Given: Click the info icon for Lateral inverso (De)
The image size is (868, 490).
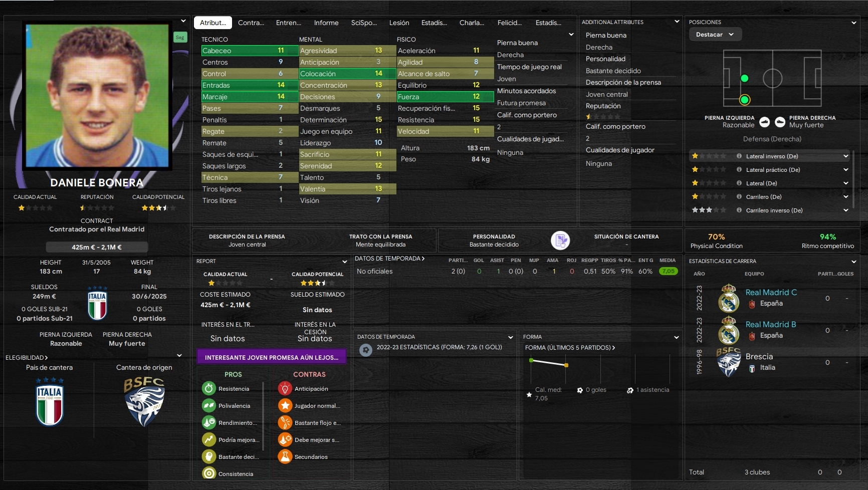Looking at the screenshot, I should pyautogui.click(x=739, y=156).
